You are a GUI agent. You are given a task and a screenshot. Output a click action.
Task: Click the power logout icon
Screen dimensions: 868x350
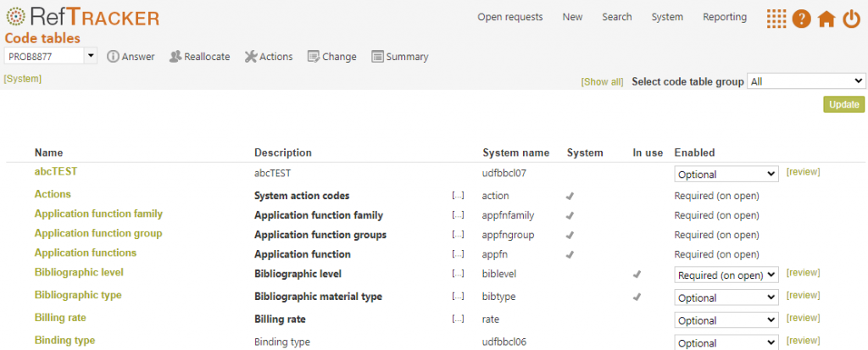(x=851, y=19)
